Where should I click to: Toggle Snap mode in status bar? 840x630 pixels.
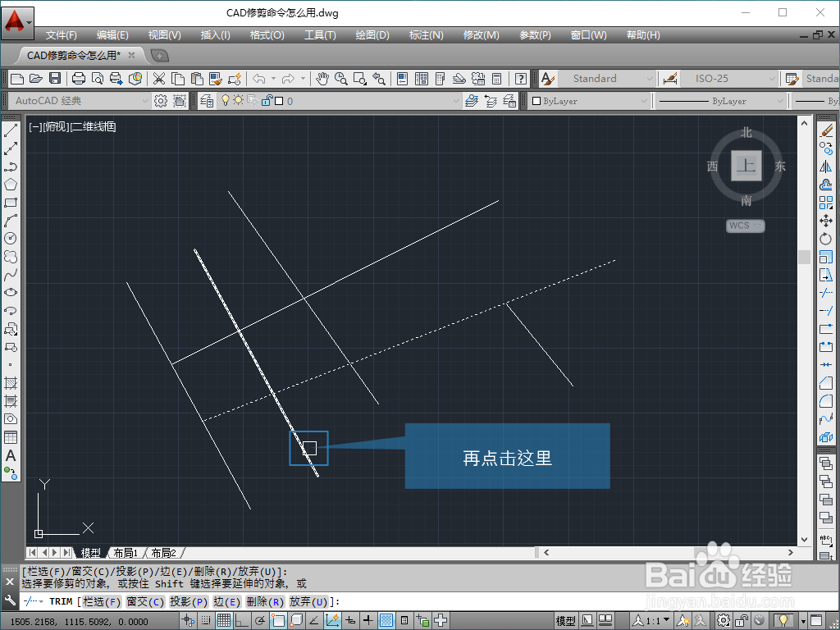pos(206,621)
